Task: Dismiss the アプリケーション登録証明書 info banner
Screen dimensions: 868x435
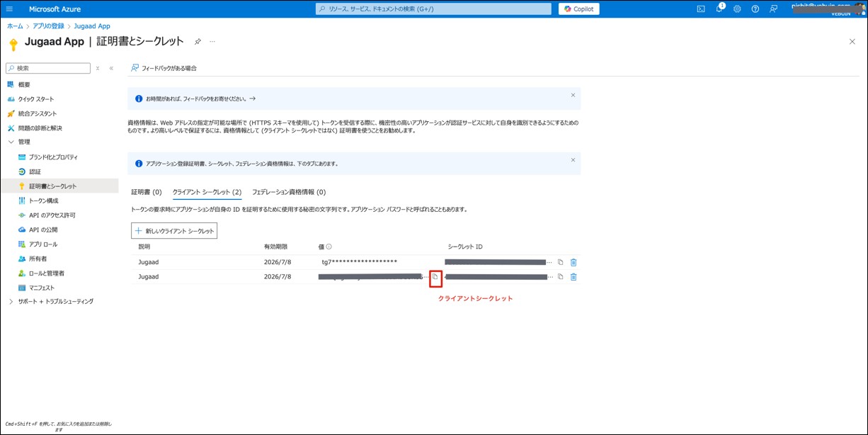Action: coord(573,160)
